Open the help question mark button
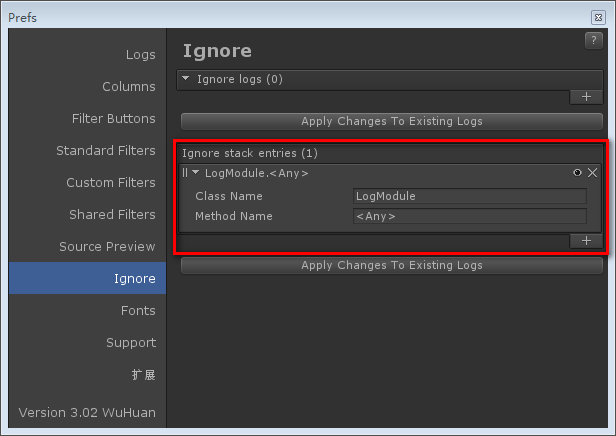 pyautogui.click(x=594, y=40)
